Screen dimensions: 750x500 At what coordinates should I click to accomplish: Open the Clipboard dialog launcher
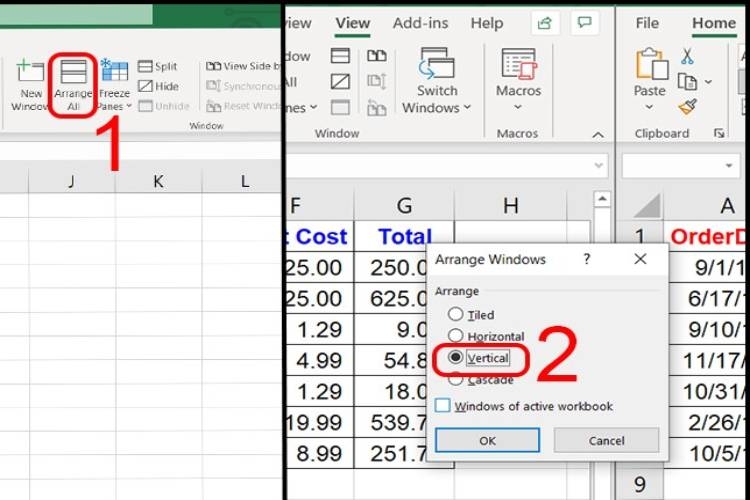(718, 133)
